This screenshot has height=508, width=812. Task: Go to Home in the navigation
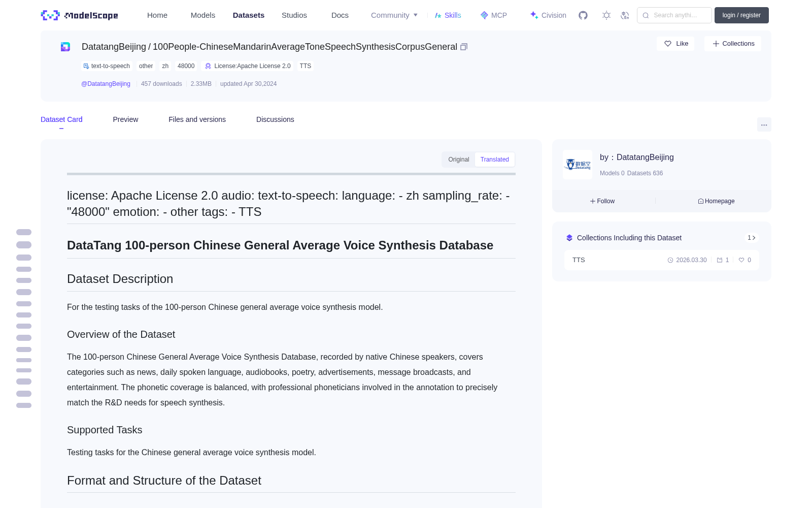point(157,15)
